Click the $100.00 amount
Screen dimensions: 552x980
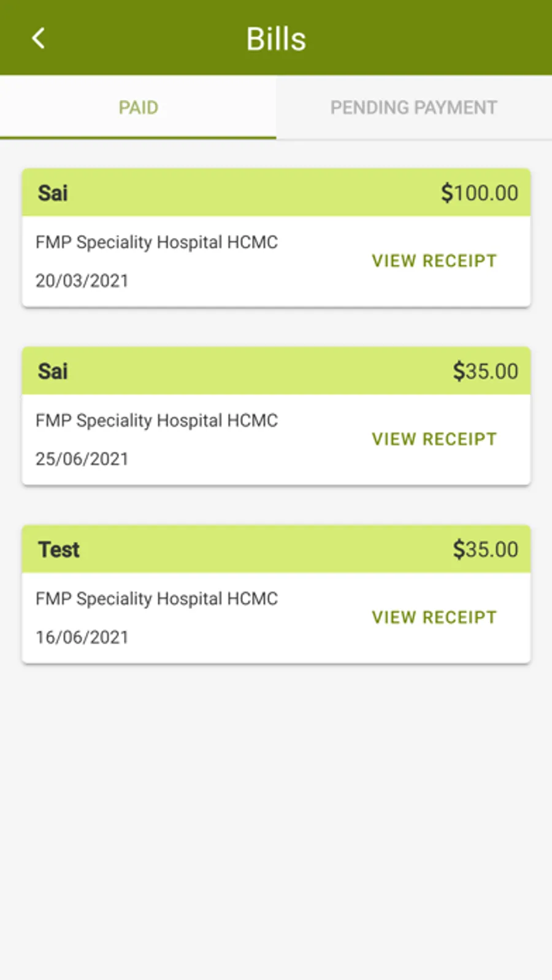[x=479, y=193]
